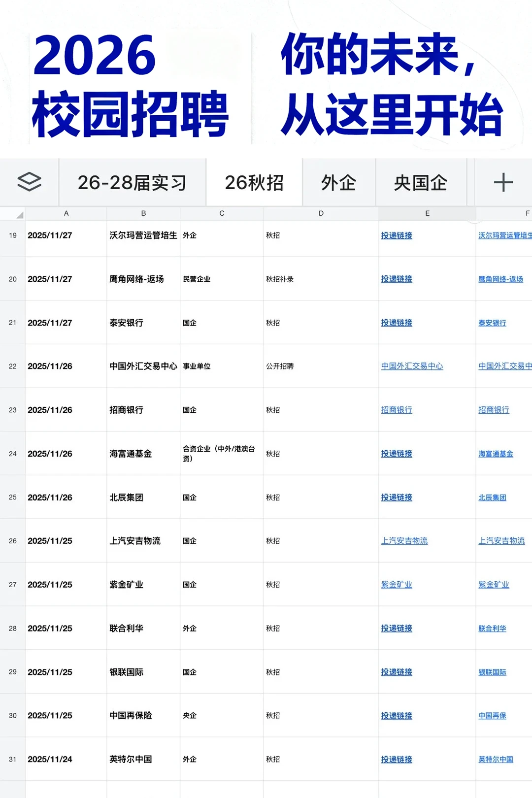This screenshot has height=798, width=532.
Task: Select cell 中国外汇交易中心 in column B
Action: point(143,366)
